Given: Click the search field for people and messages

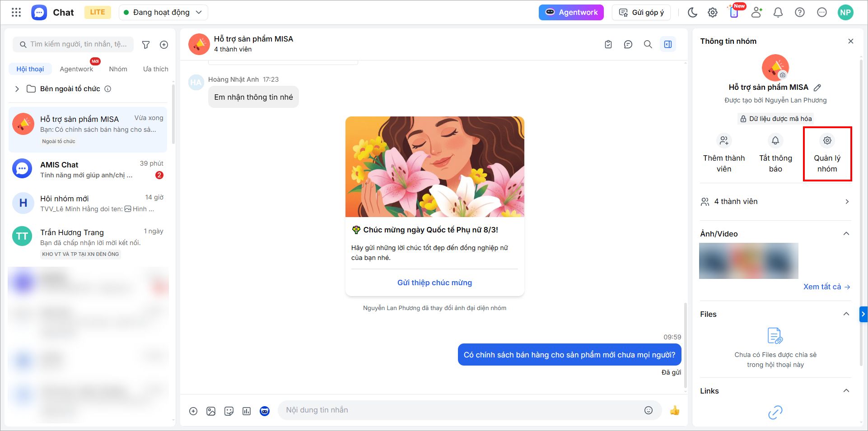Looking at the screenshot, I should point(73,44).
